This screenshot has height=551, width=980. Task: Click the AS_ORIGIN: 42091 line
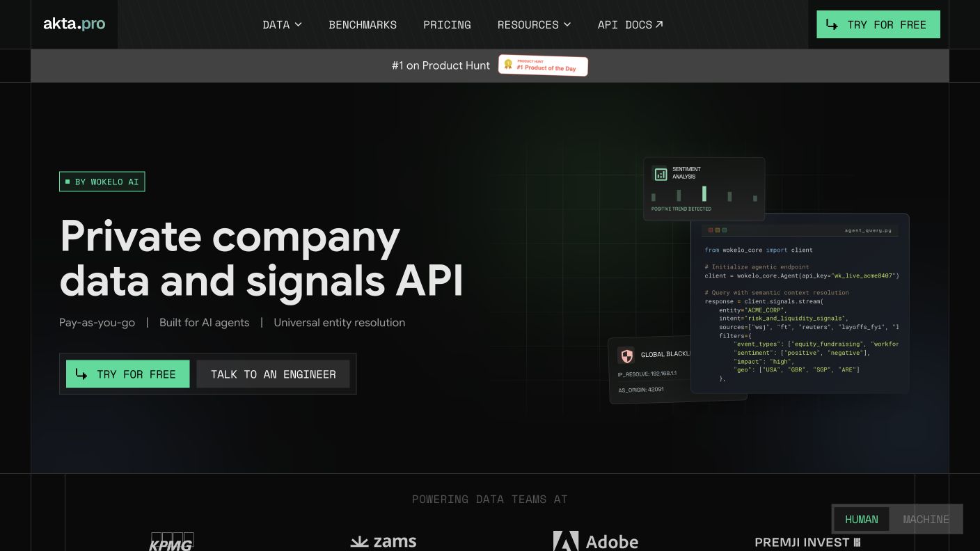(x=641, y=390)
